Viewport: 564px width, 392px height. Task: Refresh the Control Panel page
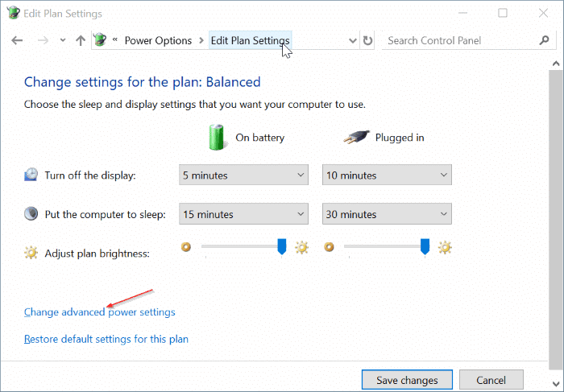click(367, 40)
